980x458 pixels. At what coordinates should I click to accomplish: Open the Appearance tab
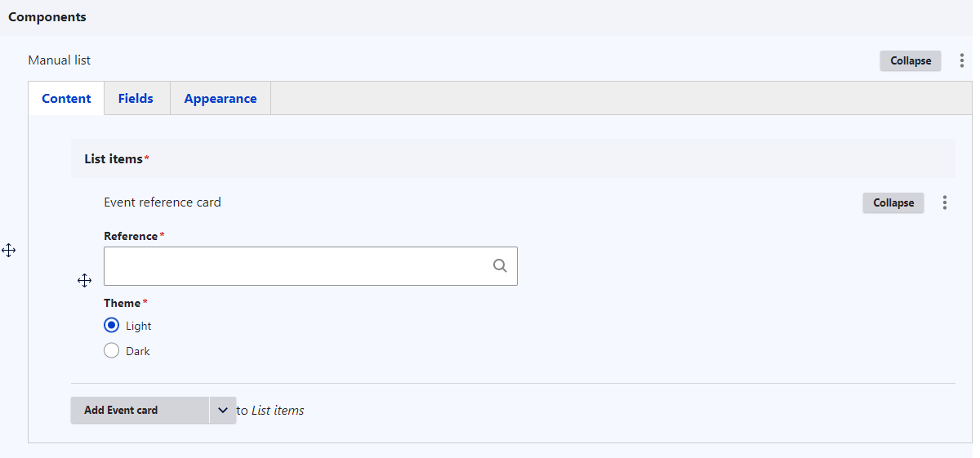click(x=220, y=99)
